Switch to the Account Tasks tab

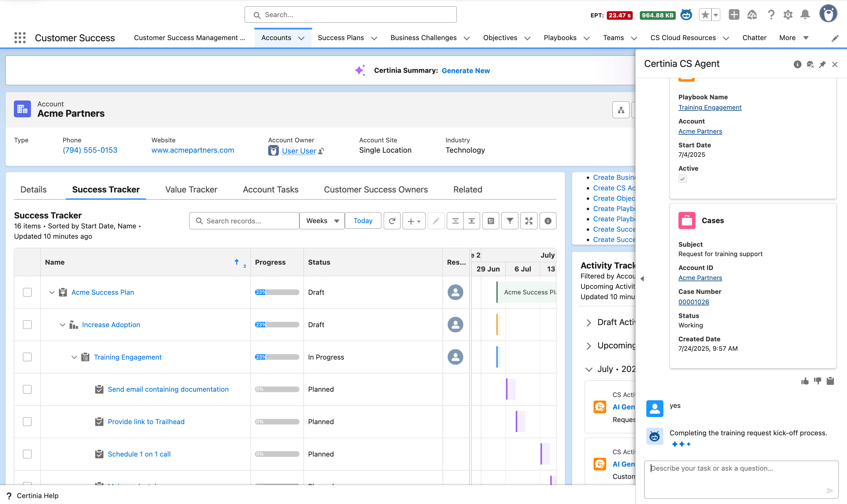pyautogui.click(x=271, y=190)
